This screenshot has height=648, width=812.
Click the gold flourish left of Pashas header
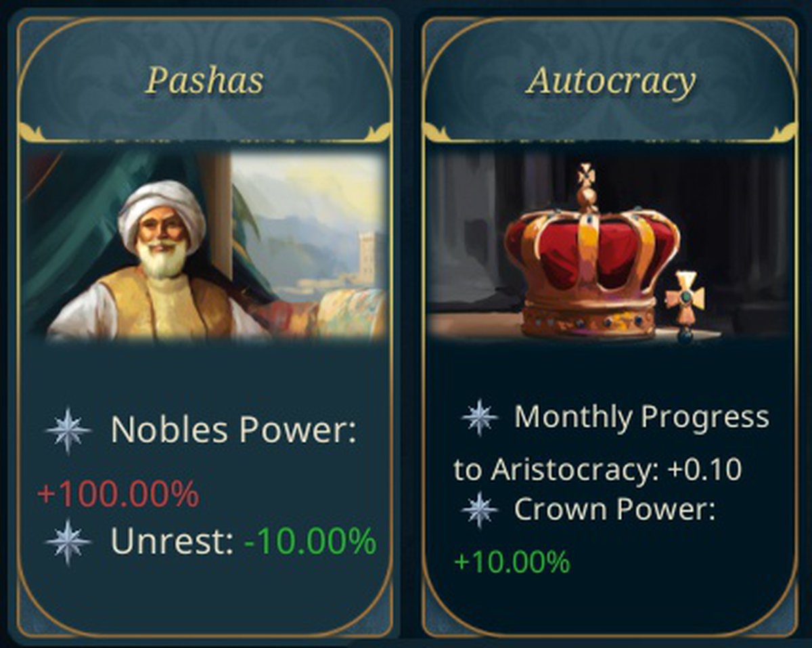pyautogui.click(x=34, y=132)
